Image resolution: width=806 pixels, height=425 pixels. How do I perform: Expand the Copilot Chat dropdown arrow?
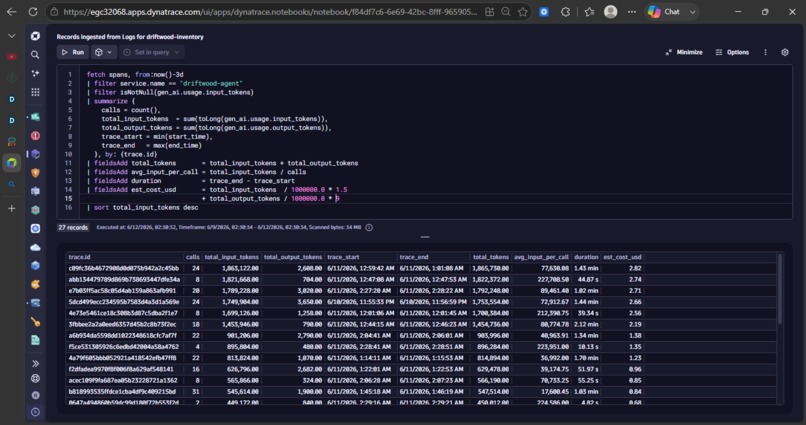click(692, 11)
